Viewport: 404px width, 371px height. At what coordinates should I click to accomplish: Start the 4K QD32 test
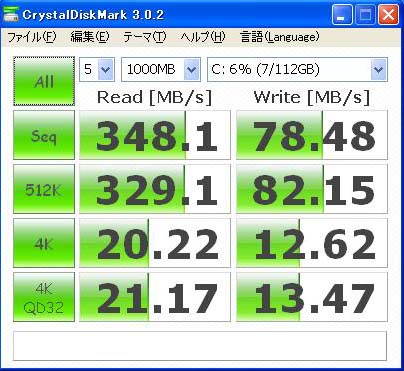click(x=44, y=297)
